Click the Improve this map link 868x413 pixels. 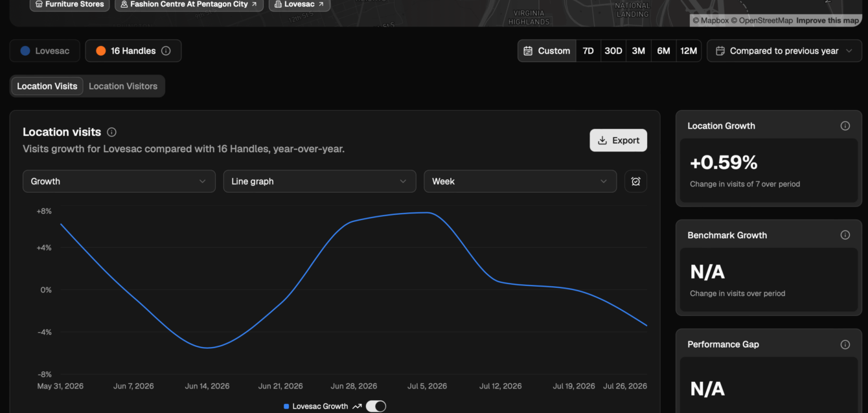[x=828, y=21]
